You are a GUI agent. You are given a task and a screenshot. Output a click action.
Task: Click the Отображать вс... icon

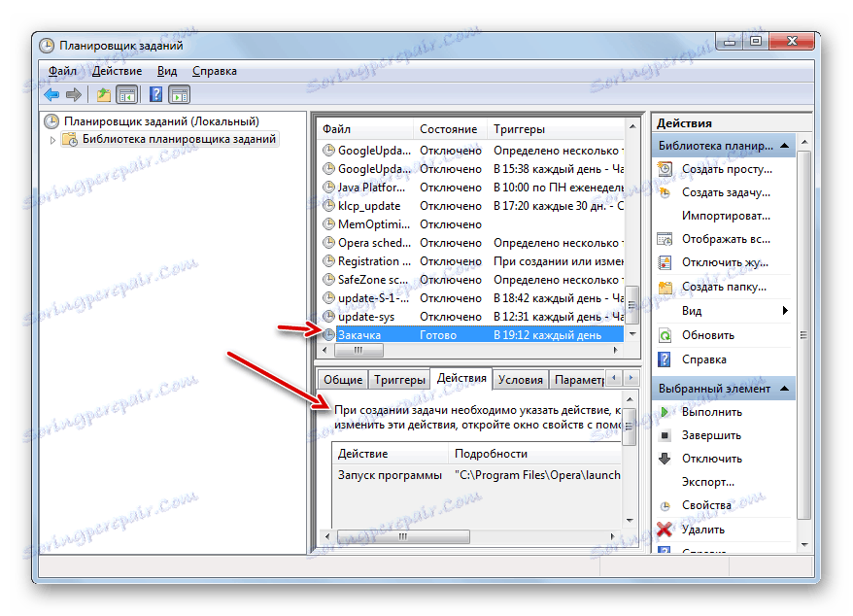tap(665, 239)
